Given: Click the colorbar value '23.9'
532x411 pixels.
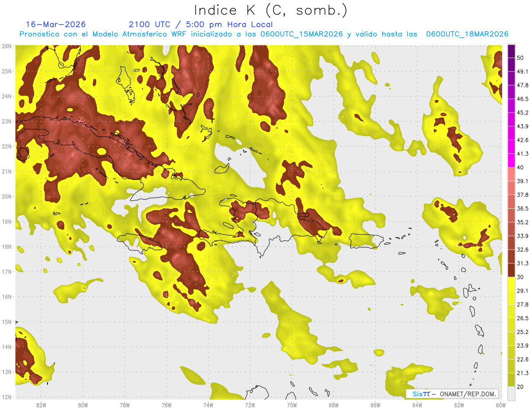Looking at the screenshot, I should coord(523,346).
